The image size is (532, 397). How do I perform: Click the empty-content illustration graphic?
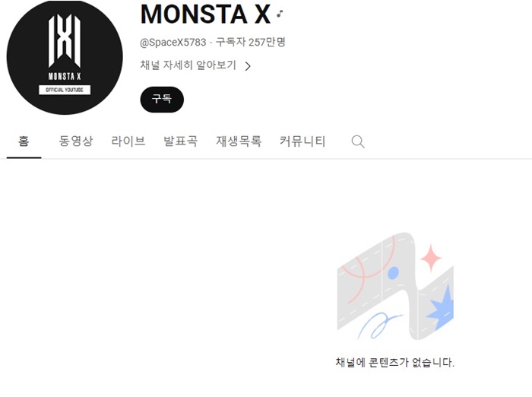tap(395, 286)
